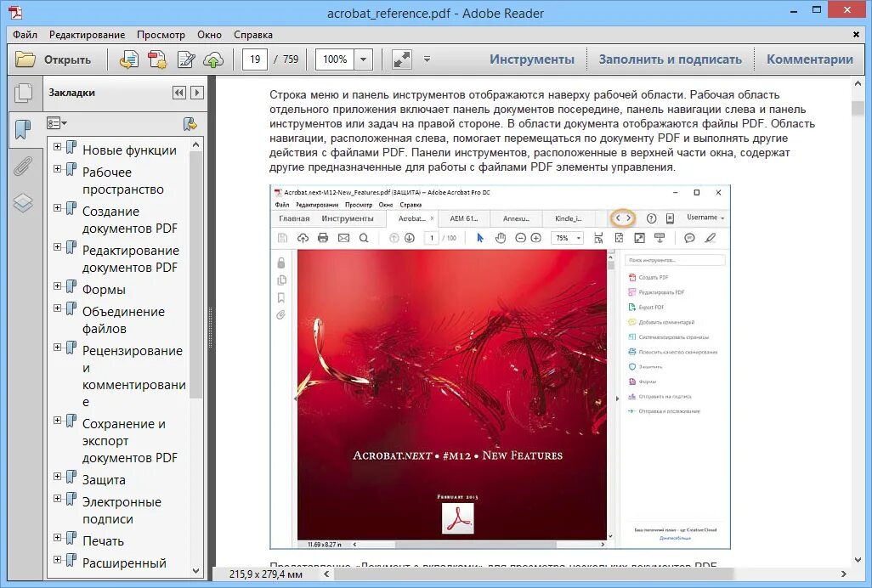Open the Инструменты pane
872x588 pixels.
[532, 59]
